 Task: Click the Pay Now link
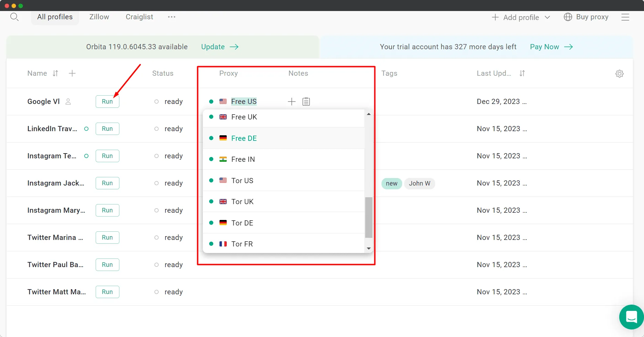click(x=545, y=47)
